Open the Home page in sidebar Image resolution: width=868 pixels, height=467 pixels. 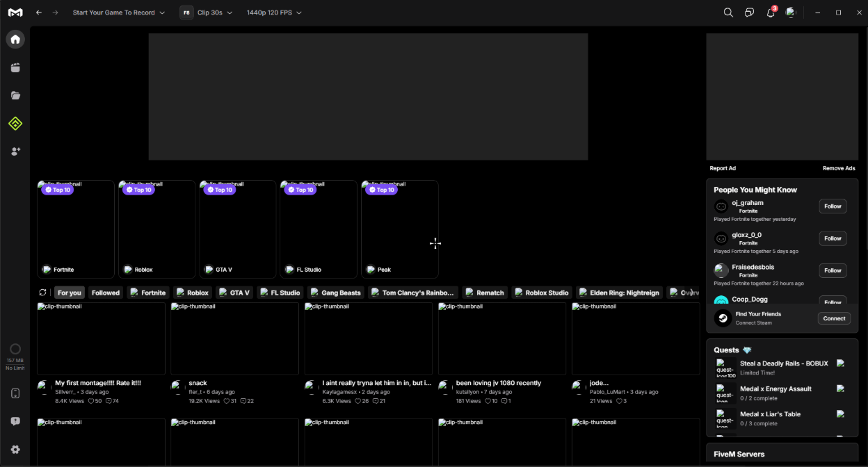pos(15,39)
